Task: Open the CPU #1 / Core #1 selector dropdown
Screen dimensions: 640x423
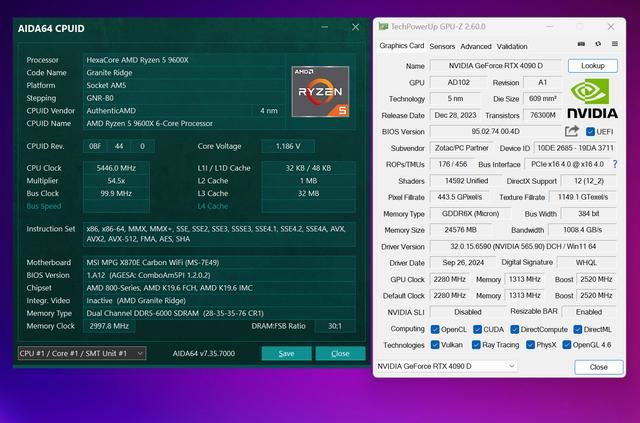Action: click(x=82, y=353)
